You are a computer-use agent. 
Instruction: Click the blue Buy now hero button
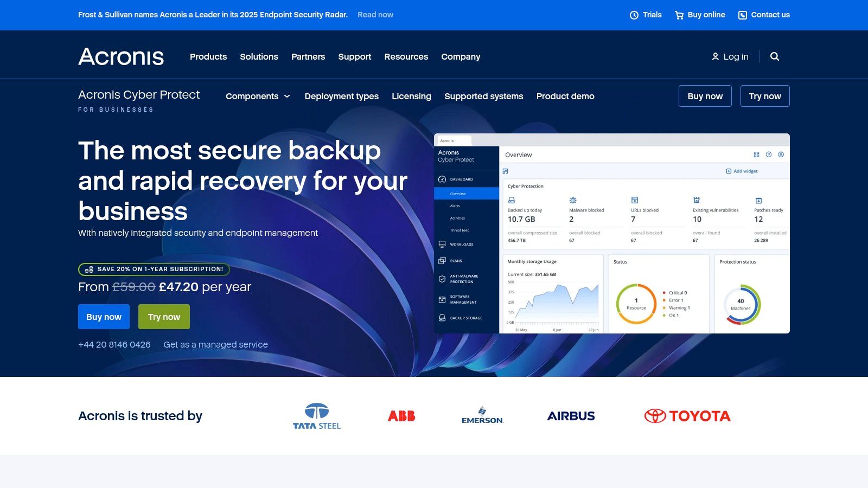coord(104,317)
